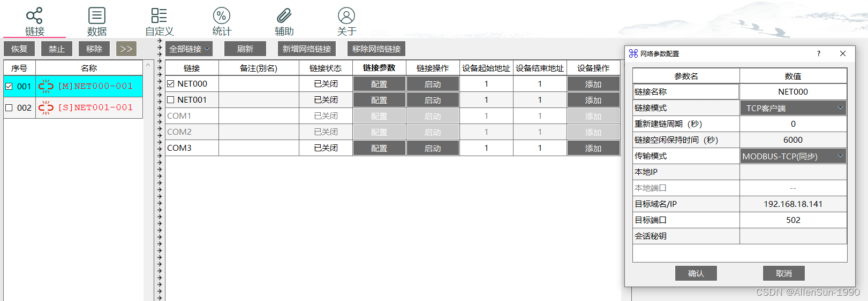Click the 刷新 button
The image size is (868, 301).
(x=245, y=49)
